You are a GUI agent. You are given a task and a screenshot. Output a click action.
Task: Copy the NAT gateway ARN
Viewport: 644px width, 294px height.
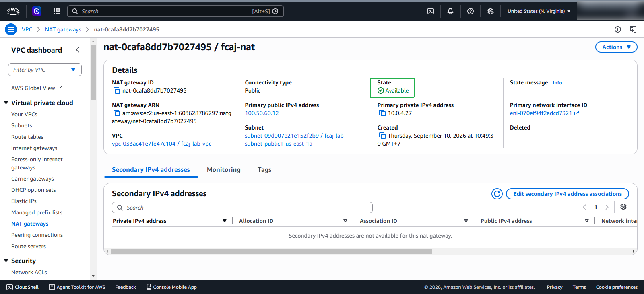click(x=117, y=113)
